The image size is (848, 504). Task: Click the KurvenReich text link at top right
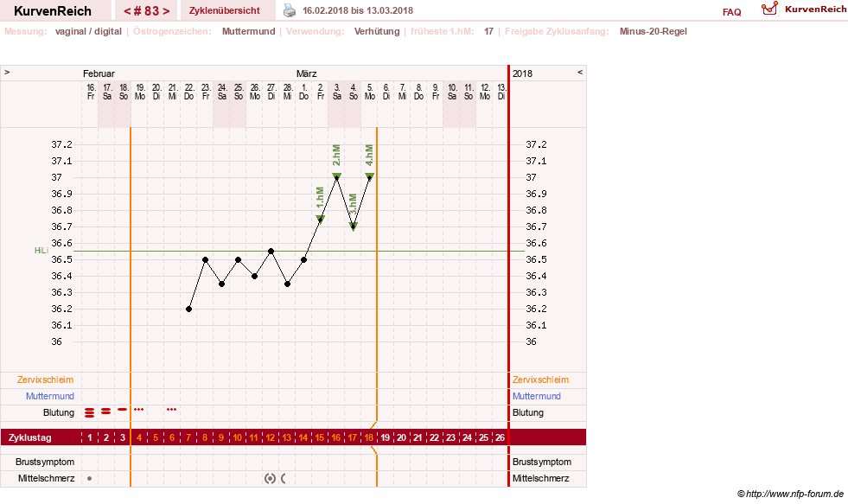[x=815, y=10]
